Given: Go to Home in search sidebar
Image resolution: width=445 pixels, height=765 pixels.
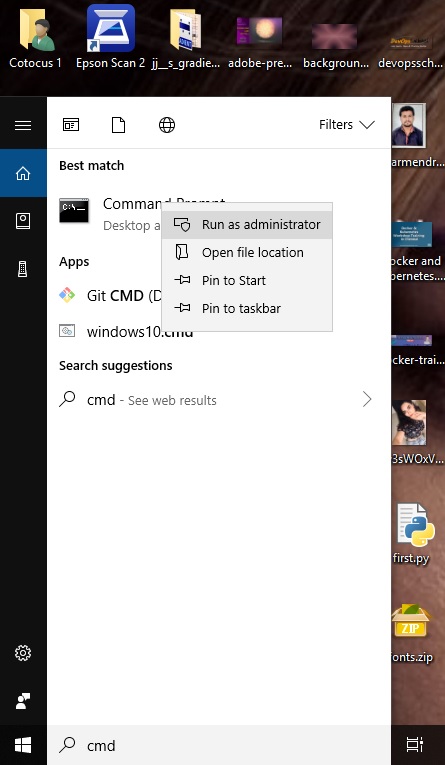Looking at the screenshot, I should (23, 173).
